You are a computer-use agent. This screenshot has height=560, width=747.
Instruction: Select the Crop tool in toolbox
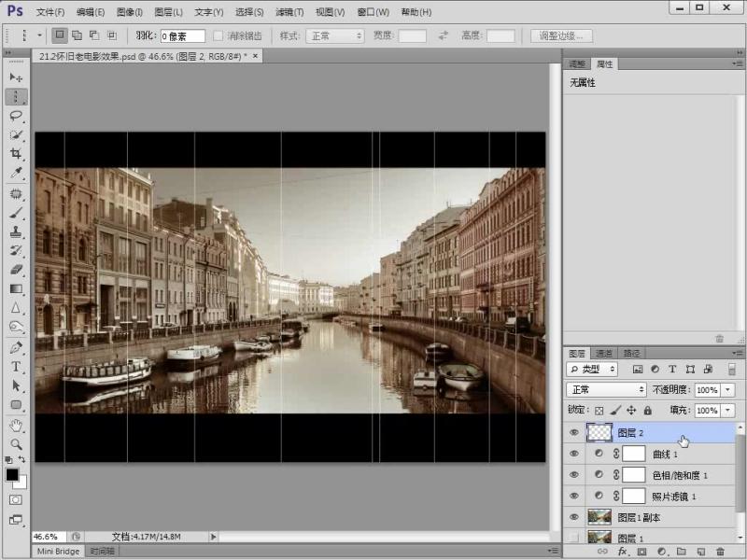[16, 154]
